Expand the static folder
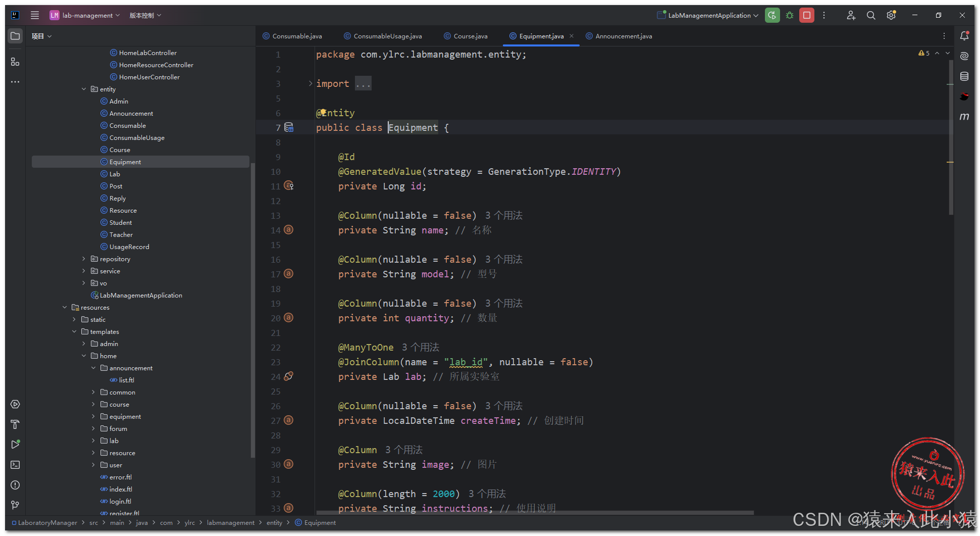The image size is (980, 536). click(74, 319)
